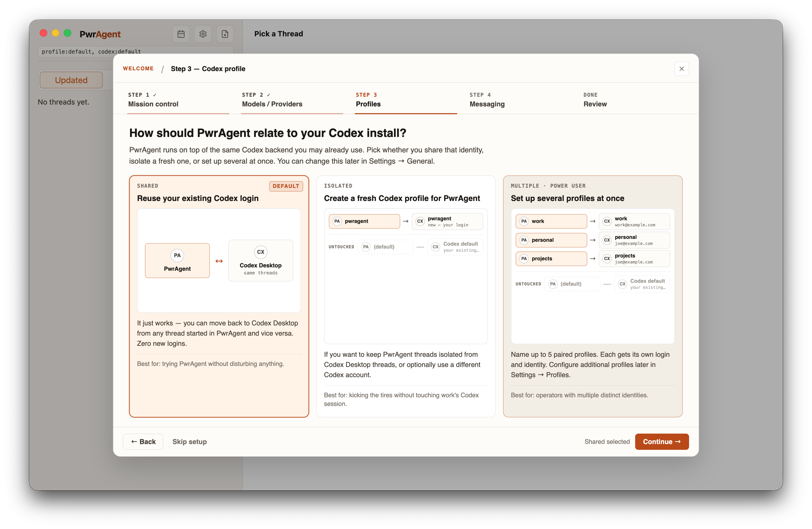Choose the Multiple power user profiles card
Viewport: 812px width, 529px height.
(593, 296)
